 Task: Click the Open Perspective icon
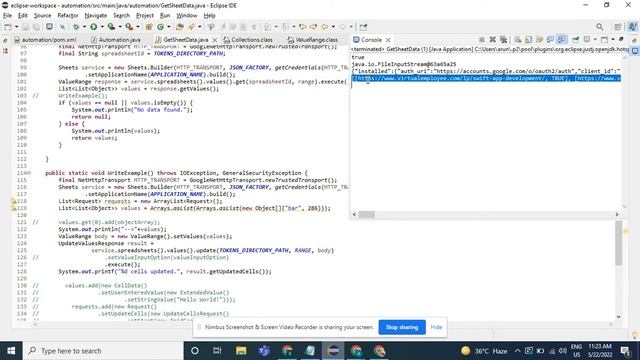point(617,27)
